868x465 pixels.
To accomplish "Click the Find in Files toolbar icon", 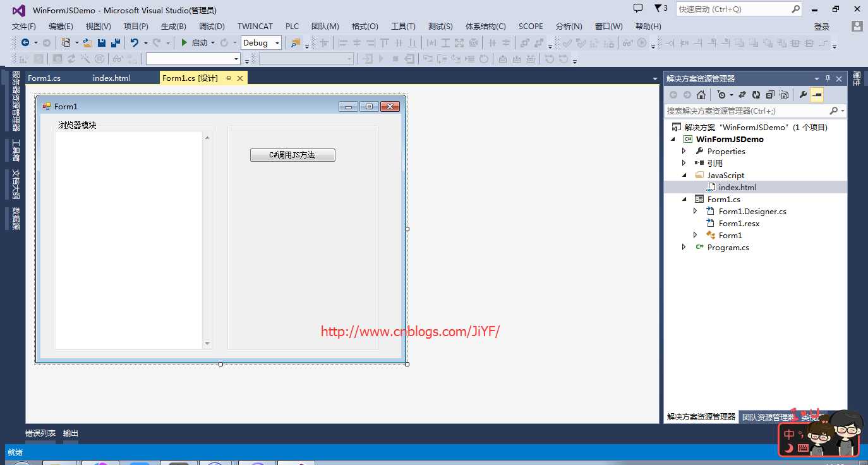I will click(296, 43).
